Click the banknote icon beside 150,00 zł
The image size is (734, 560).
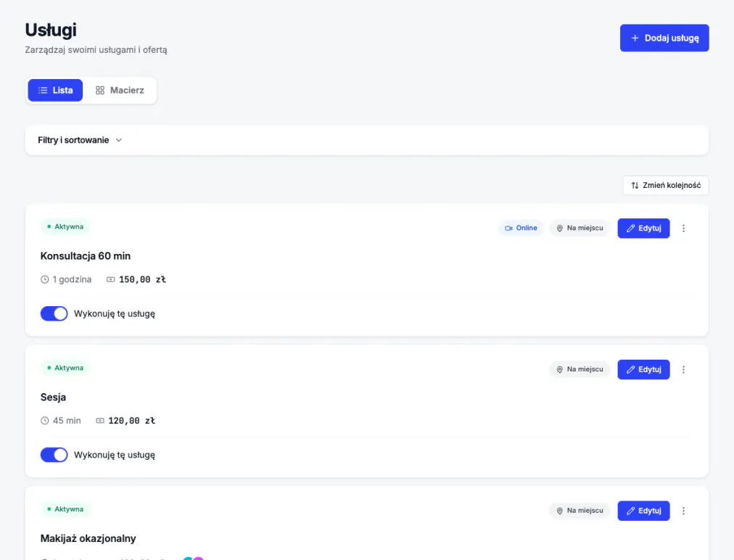tap(110, 279)
